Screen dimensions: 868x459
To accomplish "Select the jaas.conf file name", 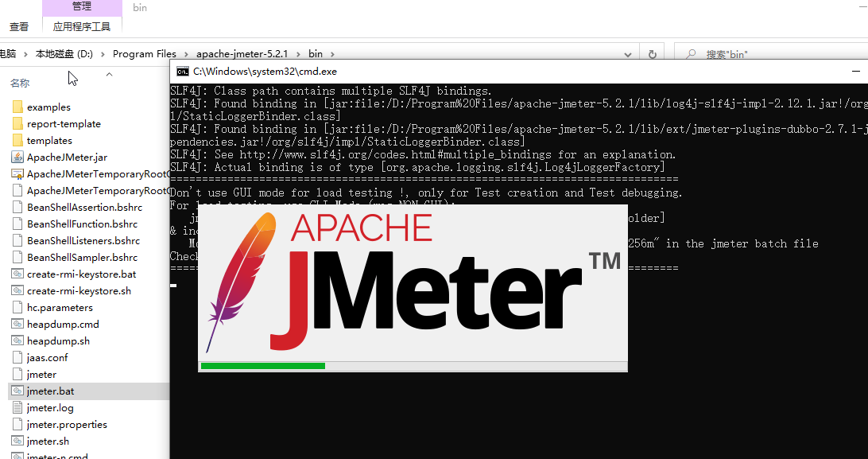I will pyautogui.click(x=47, y=357).
